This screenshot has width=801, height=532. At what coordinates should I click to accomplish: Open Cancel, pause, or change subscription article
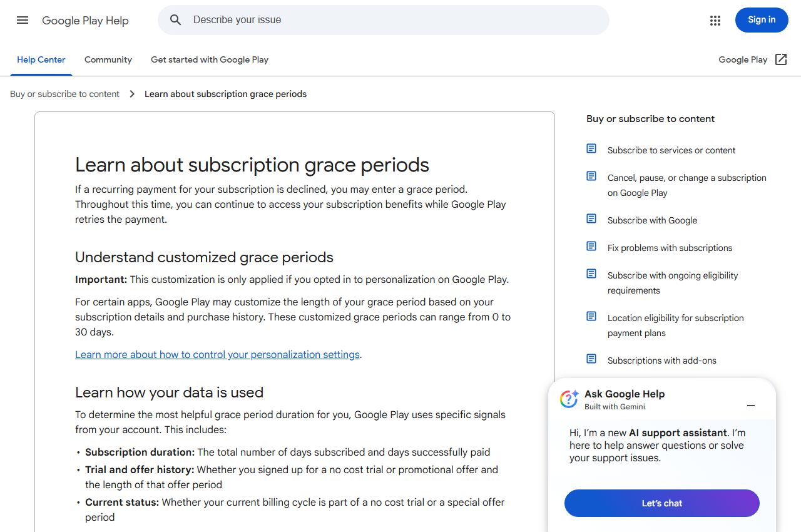pyautogui.click(x=687, y=185)
